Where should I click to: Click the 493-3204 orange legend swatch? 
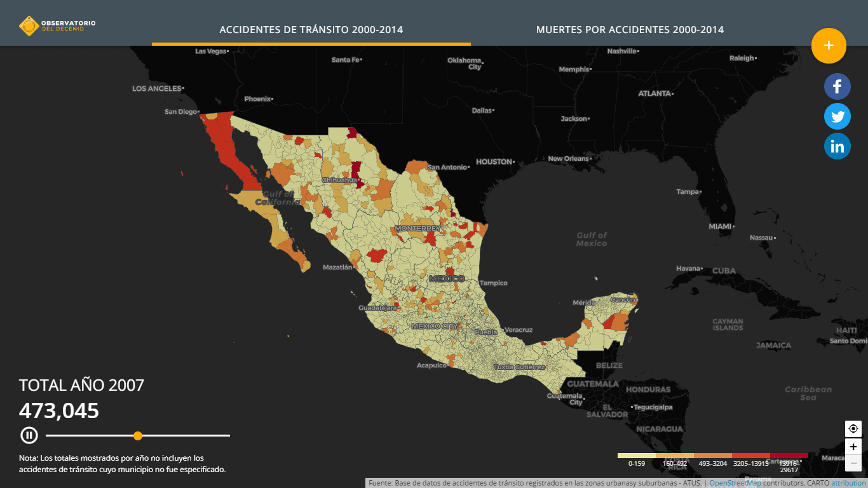tap(712, 456)
